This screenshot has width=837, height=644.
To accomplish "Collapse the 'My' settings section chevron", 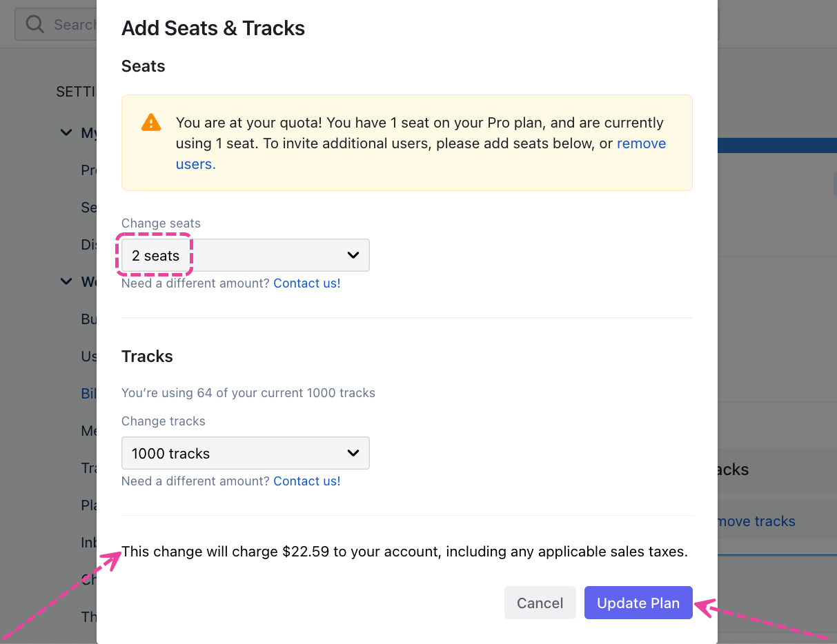I will click(x=66, y=132).
